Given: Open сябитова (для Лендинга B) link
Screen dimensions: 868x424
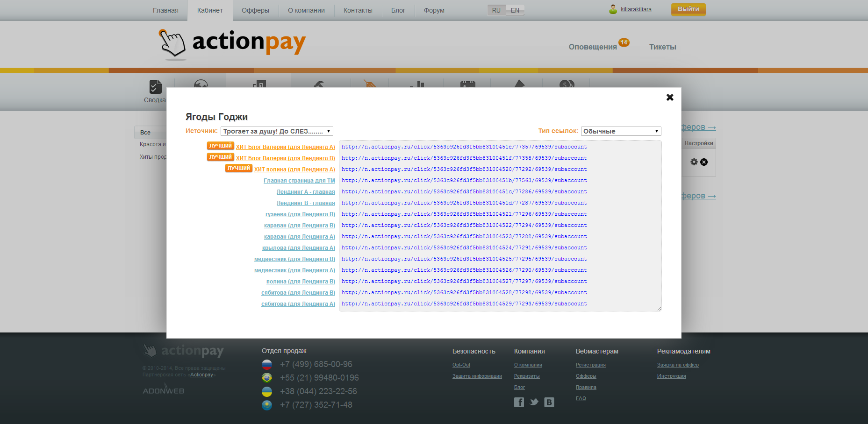Looking at the screenshot, I should [x=298, y=293].
